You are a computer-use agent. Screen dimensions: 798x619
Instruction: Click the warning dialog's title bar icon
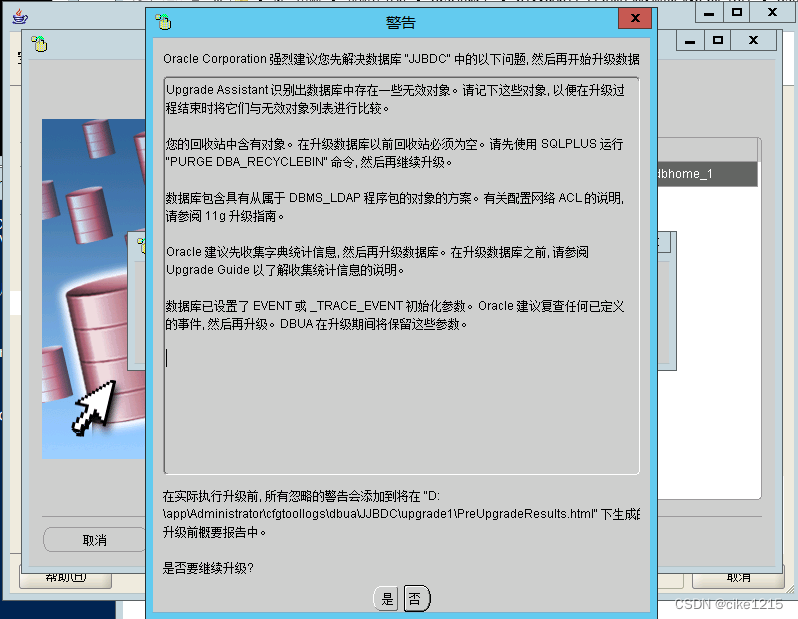[163, 22]
